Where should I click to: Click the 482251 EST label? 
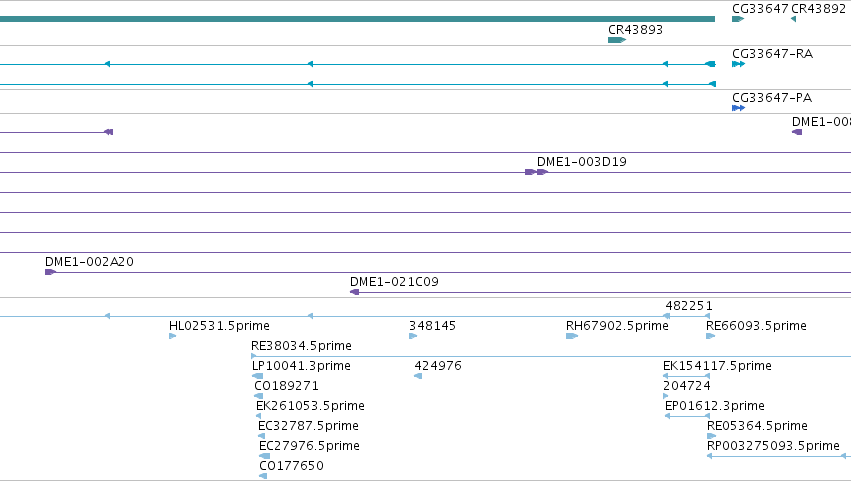pos(689,306)
